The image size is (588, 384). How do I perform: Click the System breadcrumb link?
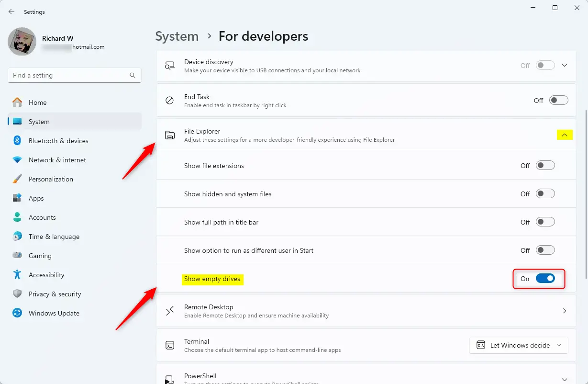pyautogui.click(x=177, y=36)
